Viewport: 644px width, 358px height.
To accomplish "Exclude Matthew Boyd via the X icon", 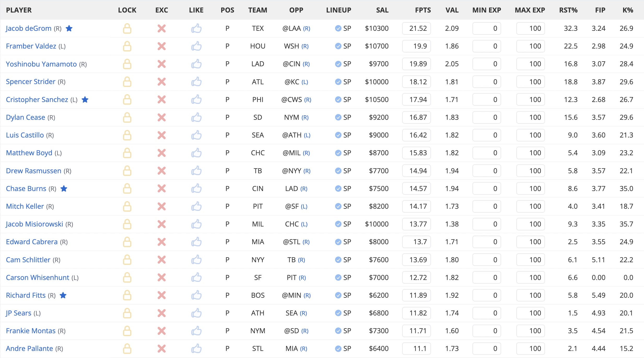I will click(x=162, y=153).
